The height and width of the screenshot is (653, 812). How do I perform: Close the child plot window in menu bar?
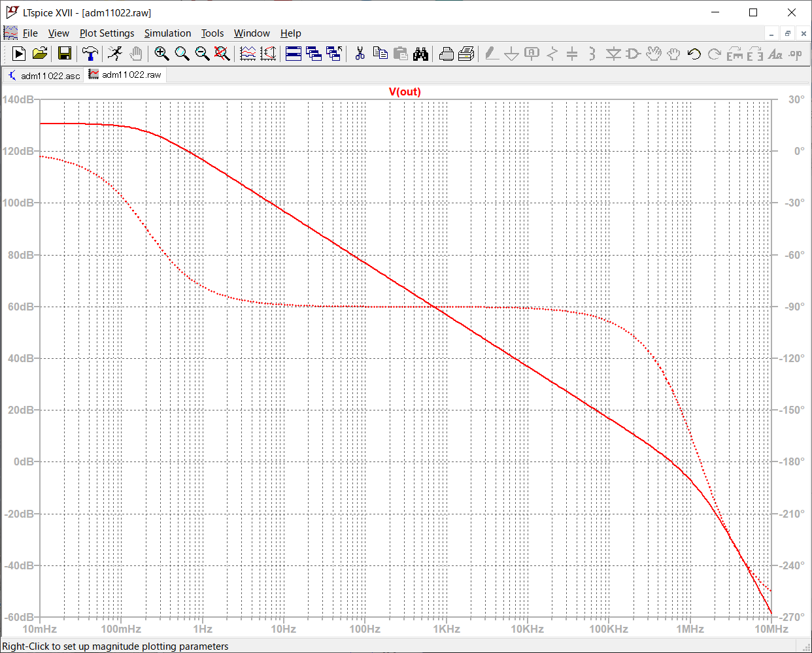click(x=804, y=34)
